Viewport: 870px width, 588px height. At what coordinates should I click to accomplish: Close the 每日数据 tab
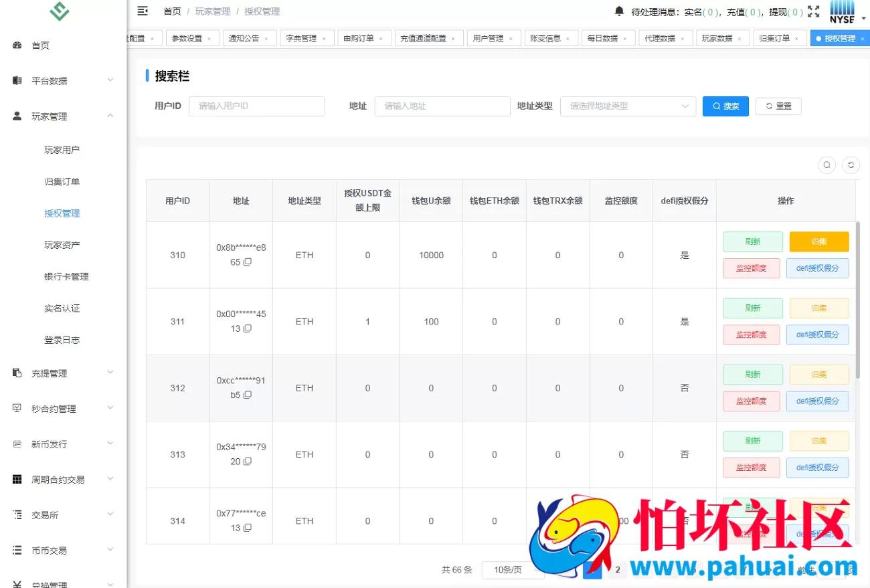(625, 39)
